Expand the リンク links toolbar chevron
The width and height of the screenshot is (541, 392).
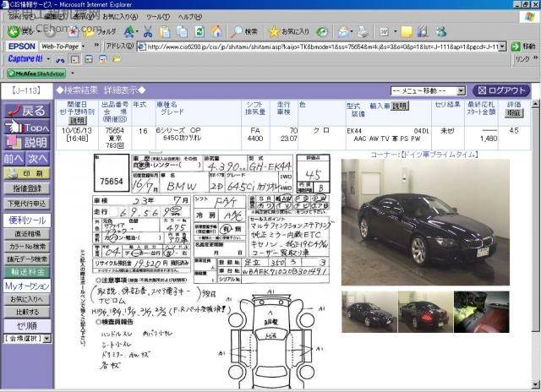(x=535, y=58)
